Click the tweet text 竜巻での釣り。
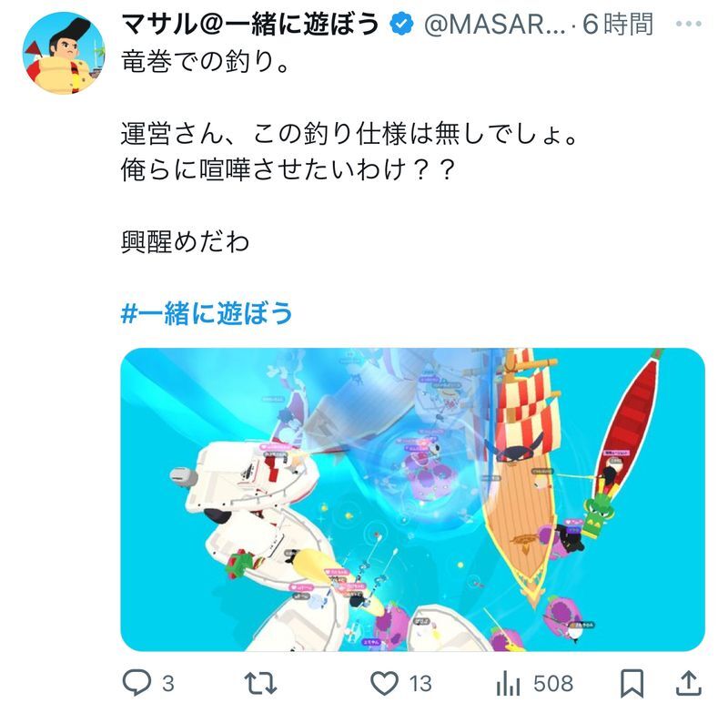The image size is (728, 723). 207,62
